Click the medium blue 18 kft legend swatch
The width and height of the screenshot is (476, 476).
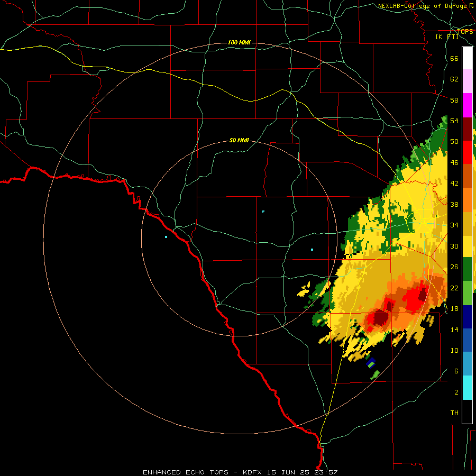coord(467,340)
